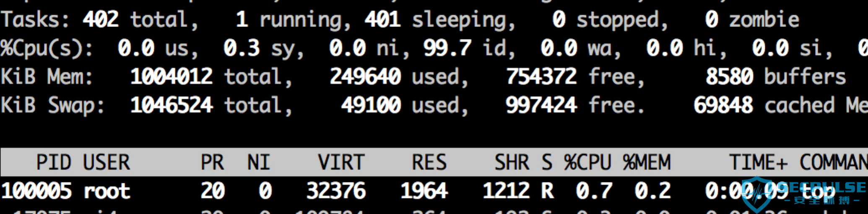
Task: Click the '49100' used swap value
Action: click(x=371, y=105)
